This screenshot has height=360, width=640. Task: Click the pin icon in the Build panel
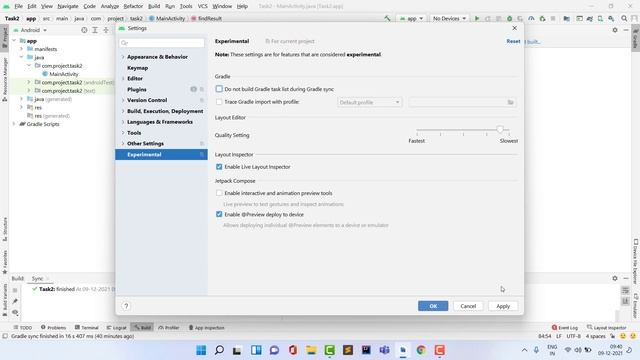(15, 301)
